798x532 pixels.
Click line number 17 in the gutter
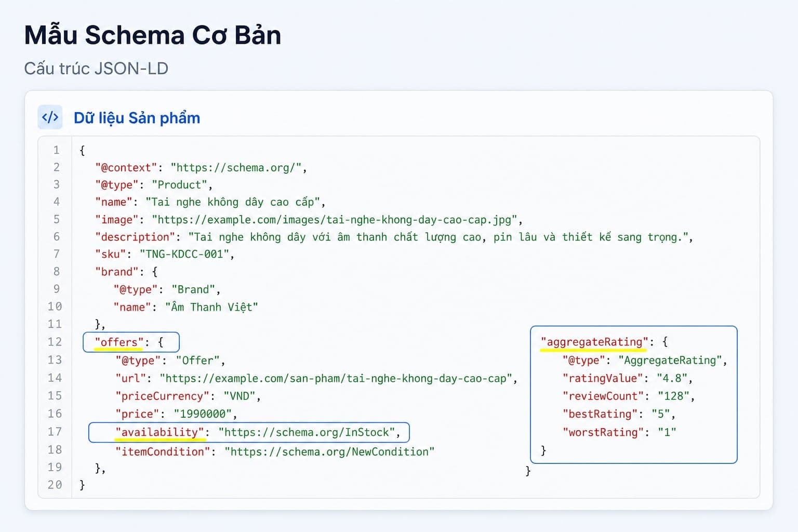click(x=55, y=432)
